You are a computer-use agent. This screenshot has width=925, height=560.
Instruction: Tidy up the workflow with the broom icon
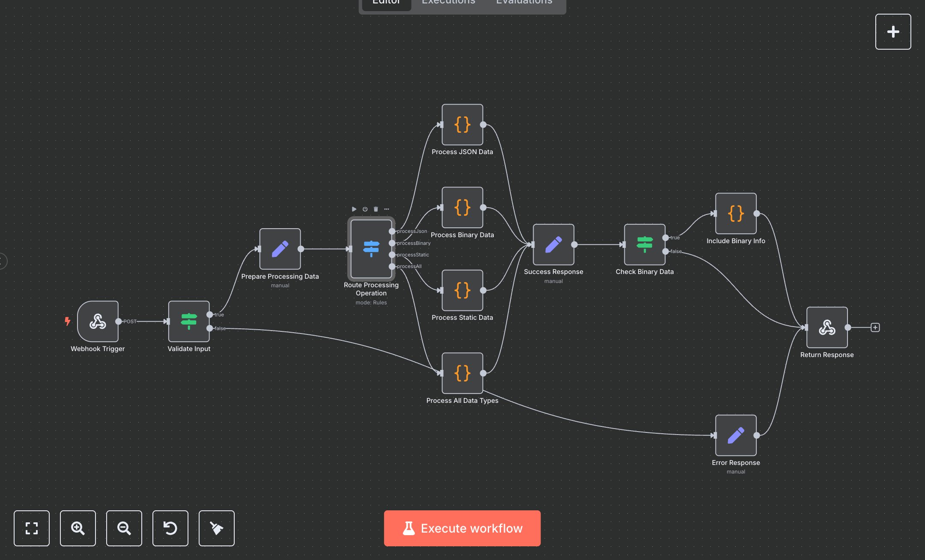217,528
